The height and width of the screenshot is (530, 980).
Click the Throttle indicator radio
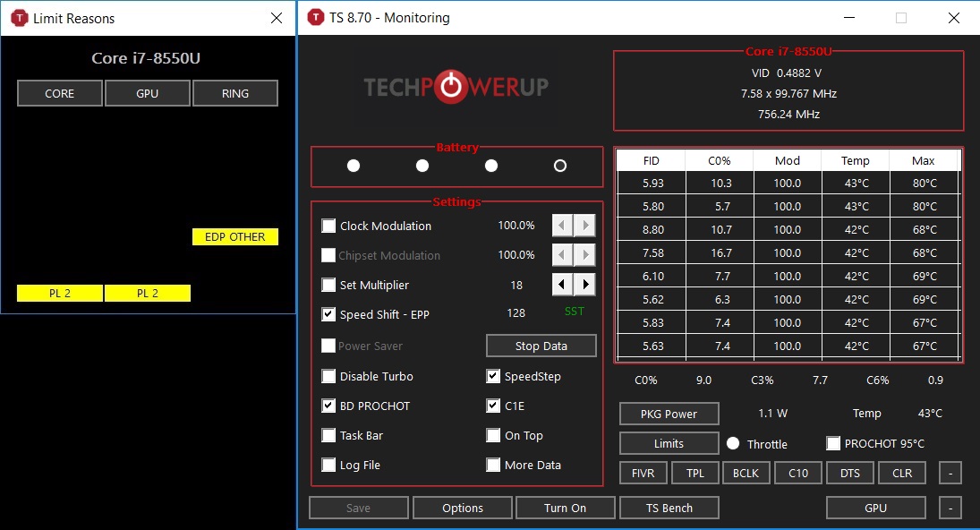[733, 443]
